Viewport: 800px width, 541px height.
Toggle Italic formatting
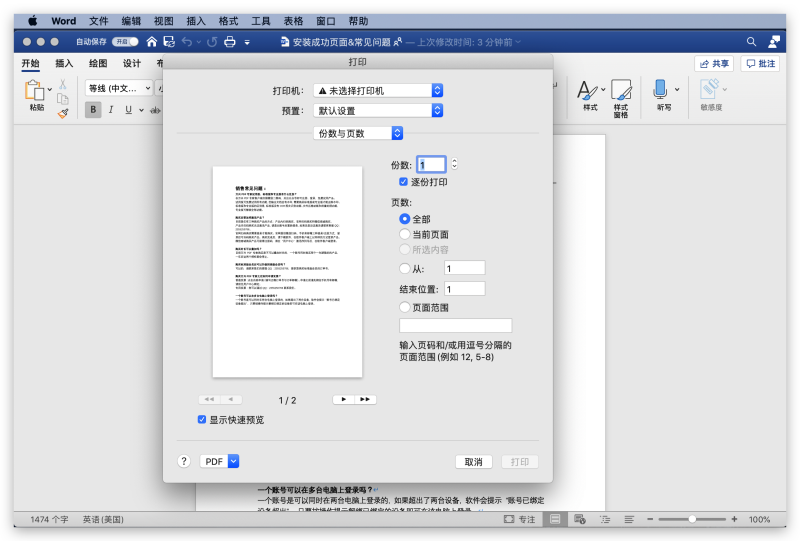tap(111, 110)
